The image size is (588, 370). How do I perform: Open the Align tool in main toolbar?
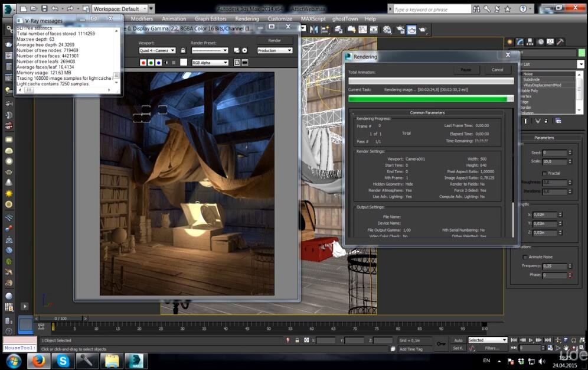[325, 30]
